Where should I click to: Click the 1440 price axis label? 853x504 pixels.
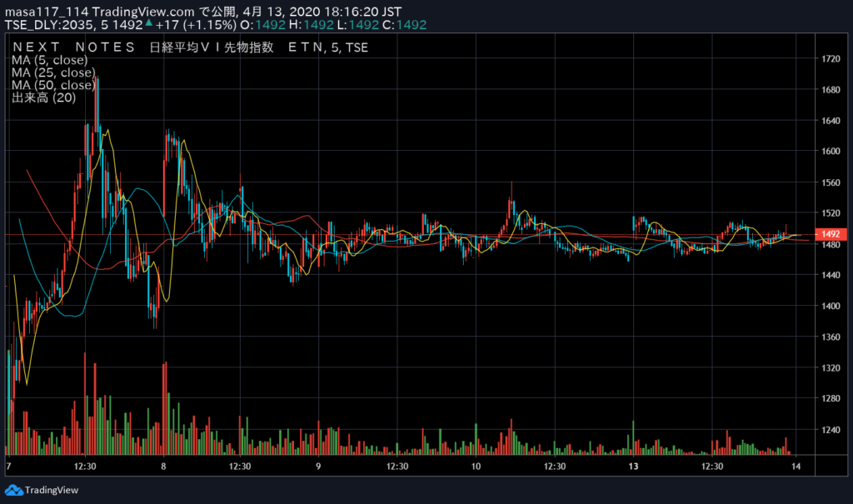pyautogui.click(x=831, y=276)
